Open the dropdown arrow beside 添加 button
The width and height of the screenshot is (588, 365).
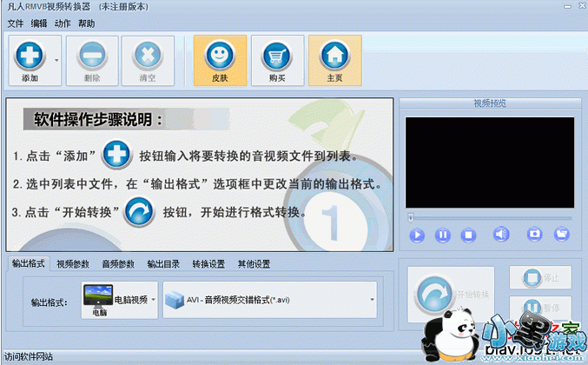(x=56, y=60)
